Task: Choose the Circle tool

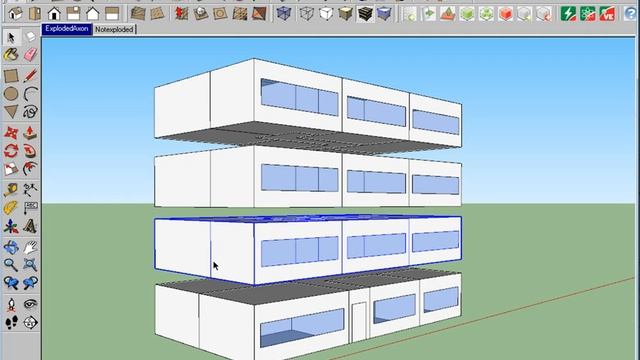Action: click(x=11, y=93)
